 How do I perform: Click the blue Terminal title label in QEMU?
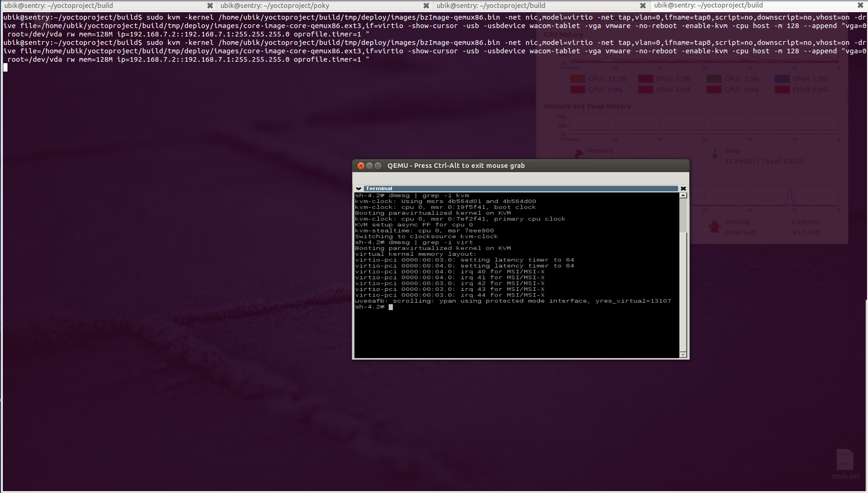[379, 188]
